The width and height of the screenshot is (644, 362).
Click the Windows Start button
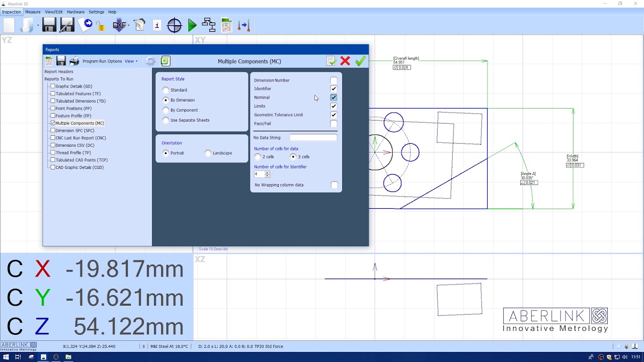6,357
